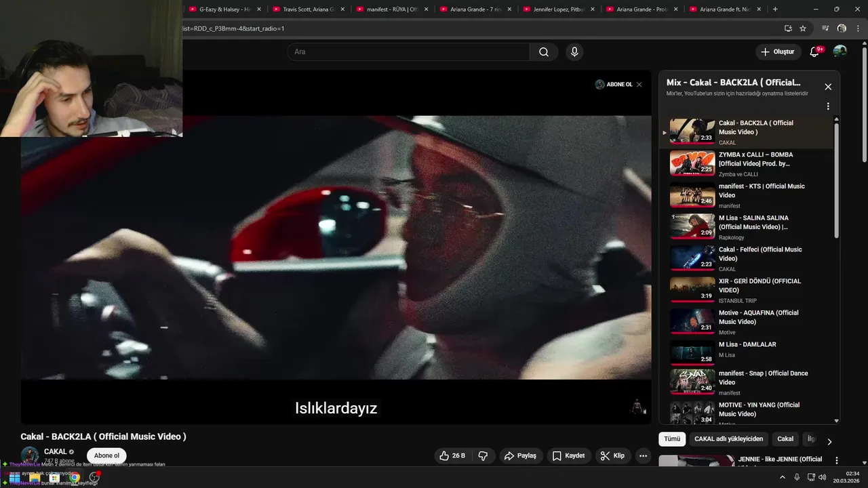Image resolution: width=868 pixels, height=488 pixels.
Task: Dismiss the ABONE OL overlay on the video
Action: pyautogui.click(x=639, y=85)
